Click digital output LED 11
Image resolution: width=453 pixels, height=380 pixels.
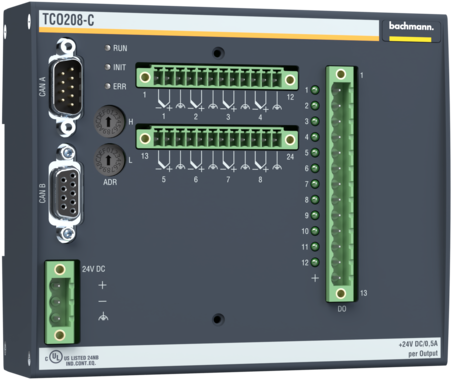point(315,247)
